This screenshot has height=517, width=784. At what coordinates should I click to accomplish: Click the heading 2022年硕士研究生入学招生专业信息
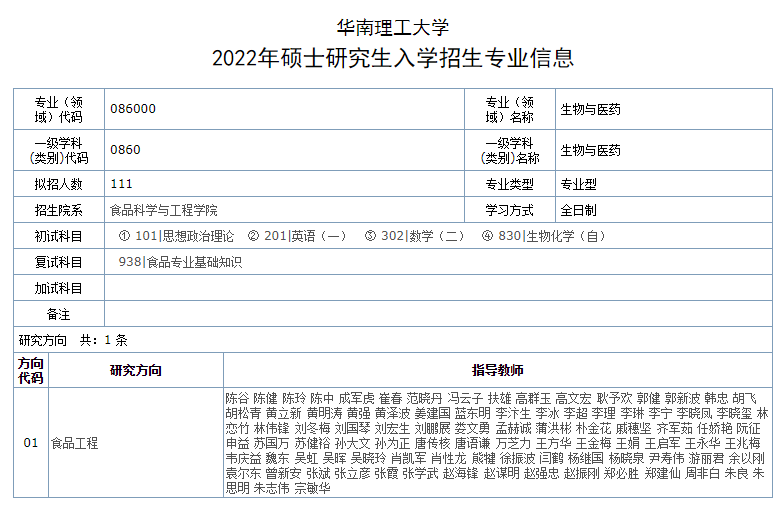coord(392,58)
